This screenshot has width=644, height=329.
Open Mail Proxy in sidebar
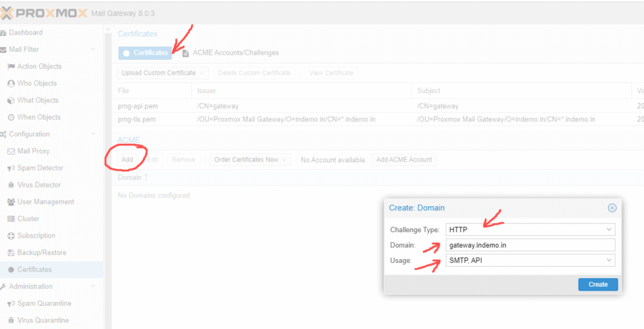coord(33,151)
